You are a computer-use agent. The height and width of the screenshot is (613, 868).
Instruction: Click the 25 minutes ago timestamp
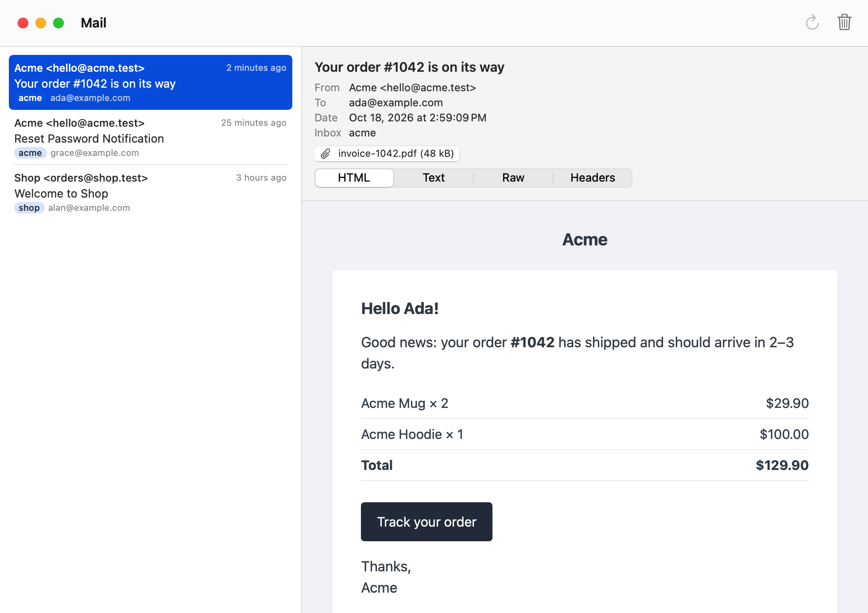[x=254, y=123]
